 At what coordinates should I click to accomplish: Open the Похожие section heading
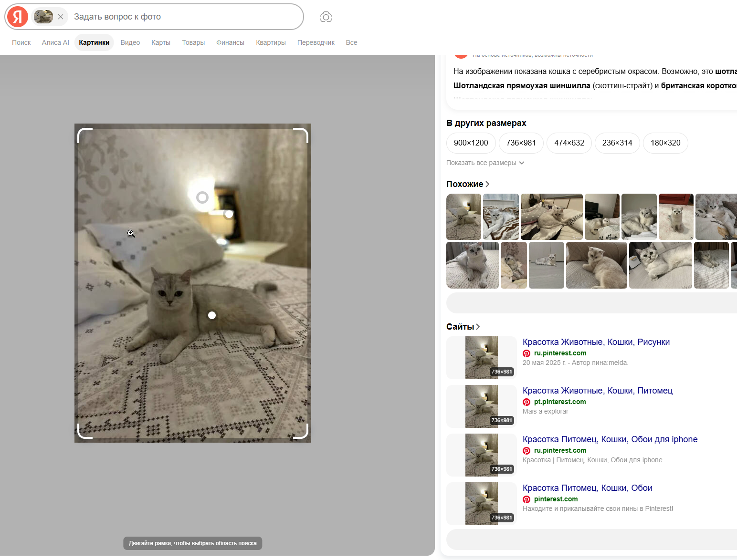point(468,184)
